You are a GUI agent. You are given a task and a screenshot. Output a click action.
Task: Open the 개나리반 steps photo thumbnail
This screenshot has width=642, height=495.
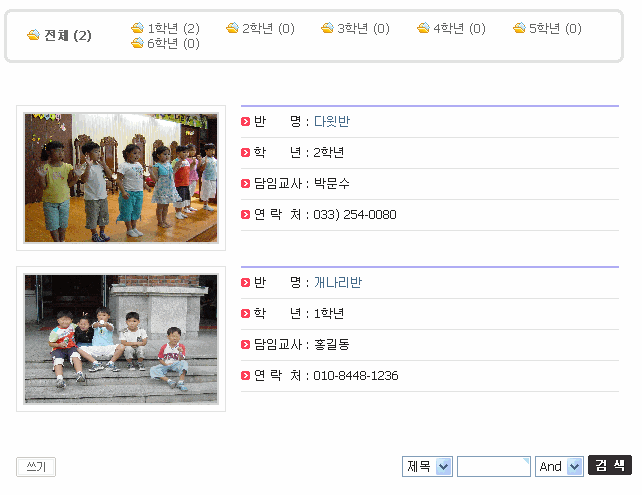click(x=121, y=339)
